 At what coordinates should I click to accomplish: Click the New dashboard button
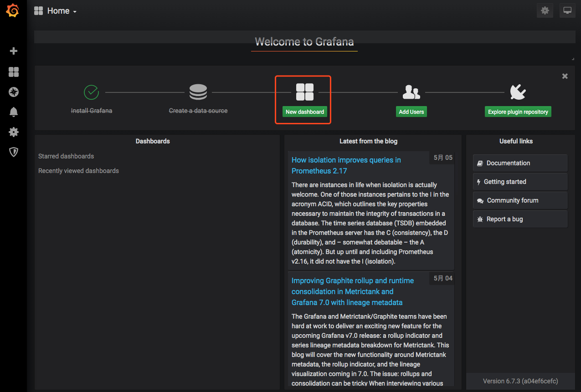[305, 112]
